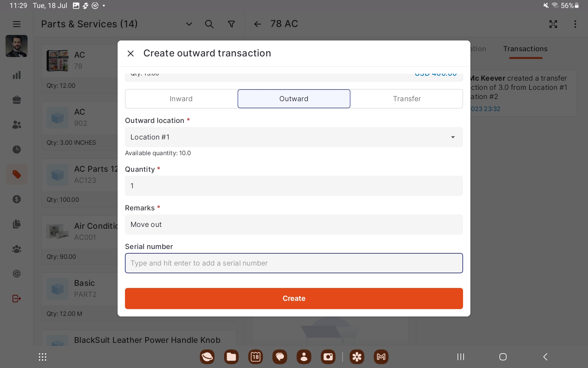Open the dollar sign payments sidebar icon
The width and height of the screenshot is (588, 368).
click(x=17, y=199)
